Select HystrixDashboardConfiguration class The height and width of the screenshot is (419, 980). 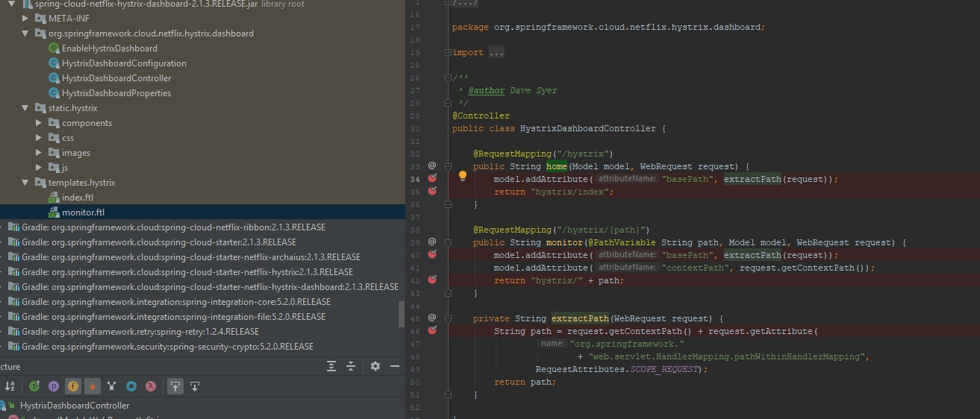[124, 63]
